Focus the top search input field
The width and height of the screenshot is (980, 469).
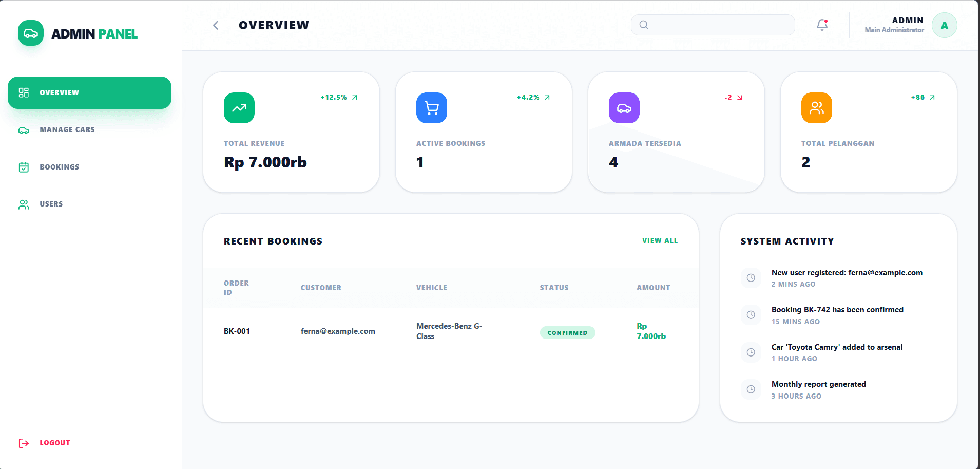coord(719,25)
